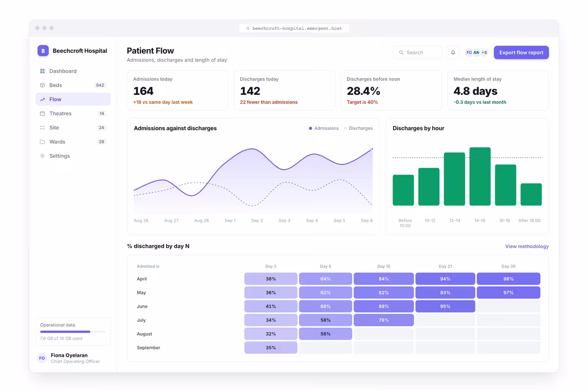Click the Search input field

coord(418,52)
